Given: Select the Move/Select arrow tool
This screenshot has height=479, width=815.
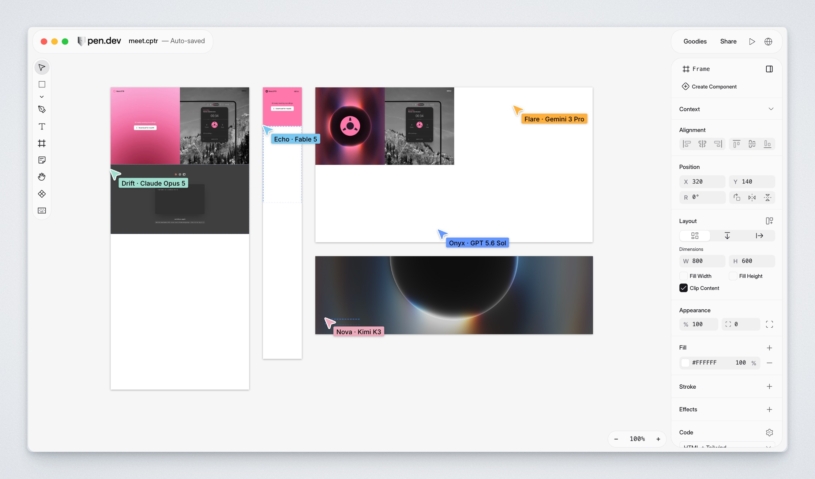Looking at the screenshot, I should tap(42, 68).
